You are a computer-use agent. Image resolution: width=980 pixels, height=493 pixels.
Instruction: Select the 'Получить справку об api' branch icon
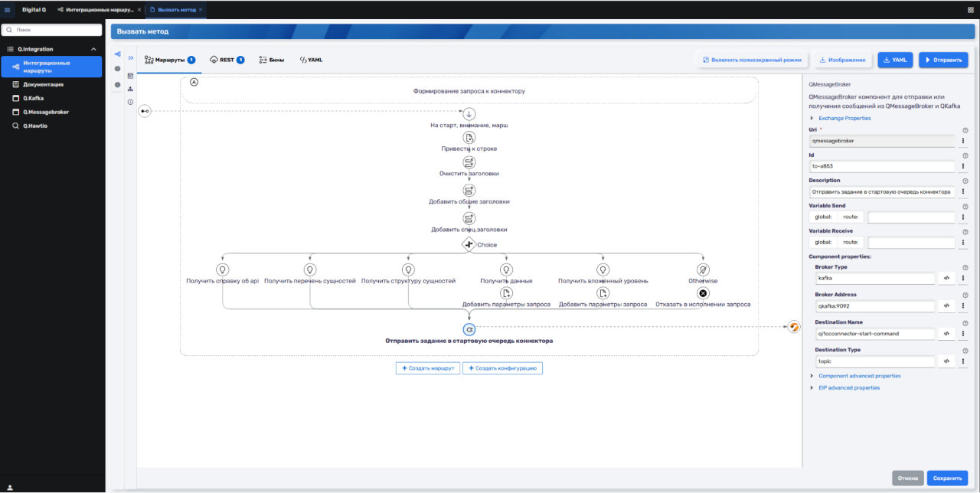pyautogui.click(x=223, y=270)
